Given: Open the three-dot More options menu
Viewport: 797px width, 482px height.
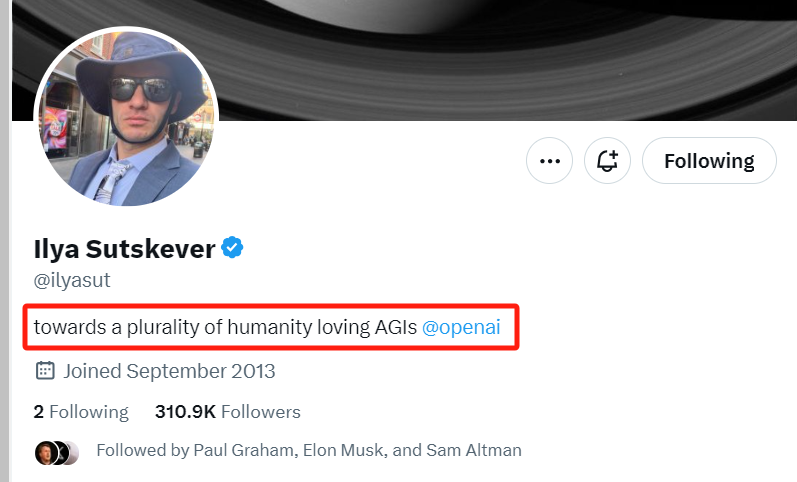Looking at the screenshot, I should pyautogui.click(x=549, y=160).
